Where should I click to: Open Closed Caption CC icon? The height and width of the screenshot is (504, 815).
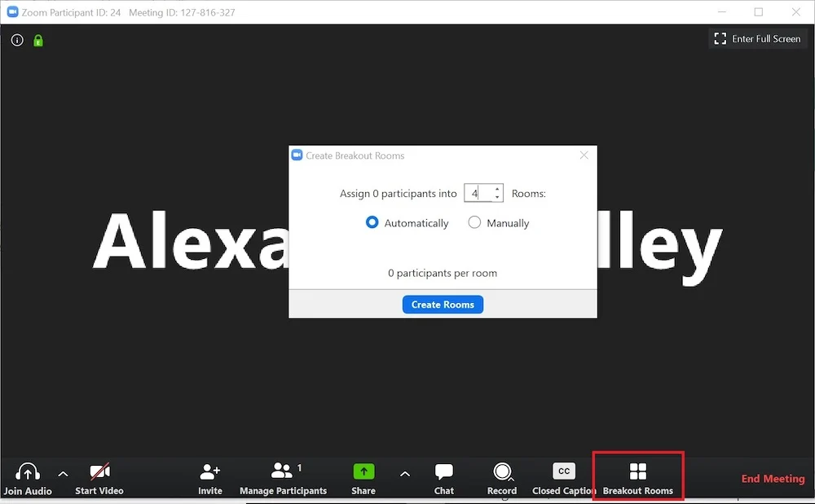tap(564, 471)
